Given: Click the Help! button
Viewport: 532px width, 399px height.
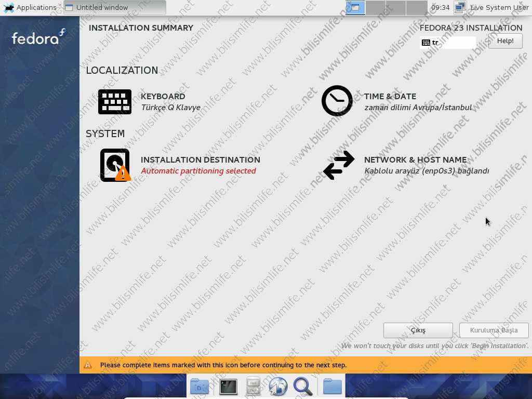Looking at the screenshot, I should [505, 41].
